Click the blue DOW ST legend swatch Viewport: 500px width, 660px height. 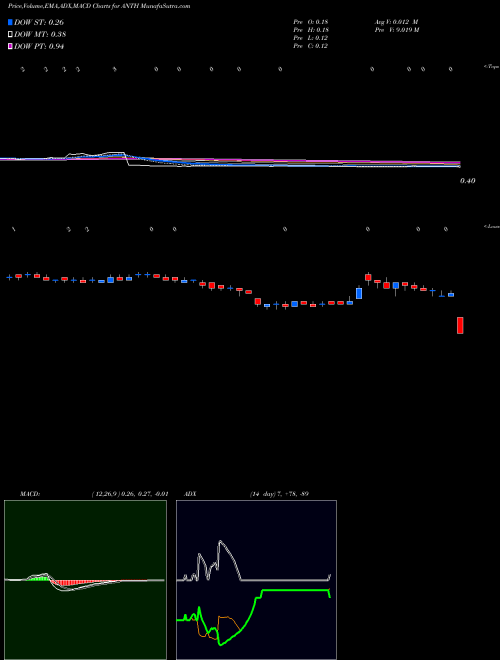10,22
